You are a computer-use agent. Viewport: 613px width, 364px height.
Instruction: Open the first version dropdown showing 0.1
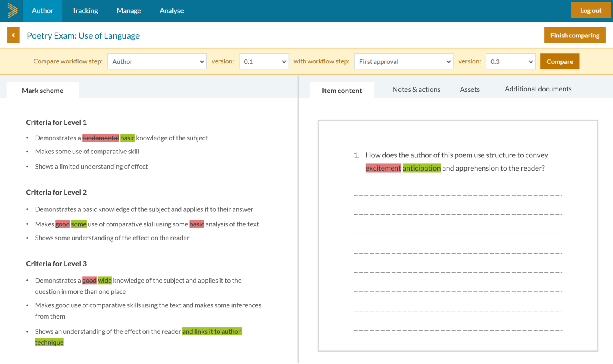tap(263, 61)
